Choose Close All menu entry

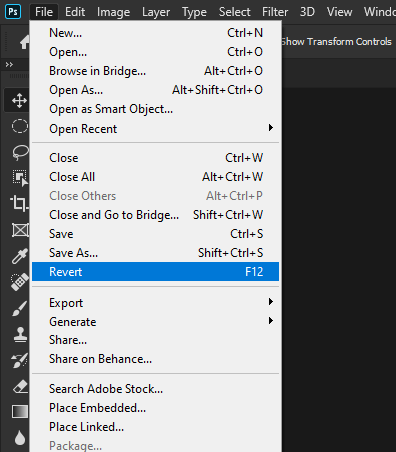click(155, 177)
